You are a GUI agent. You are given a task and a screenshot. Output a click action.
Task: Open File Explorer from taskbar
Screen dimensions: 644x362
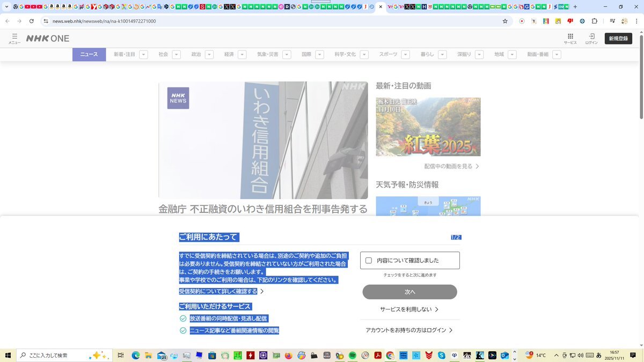pos(148,355)
